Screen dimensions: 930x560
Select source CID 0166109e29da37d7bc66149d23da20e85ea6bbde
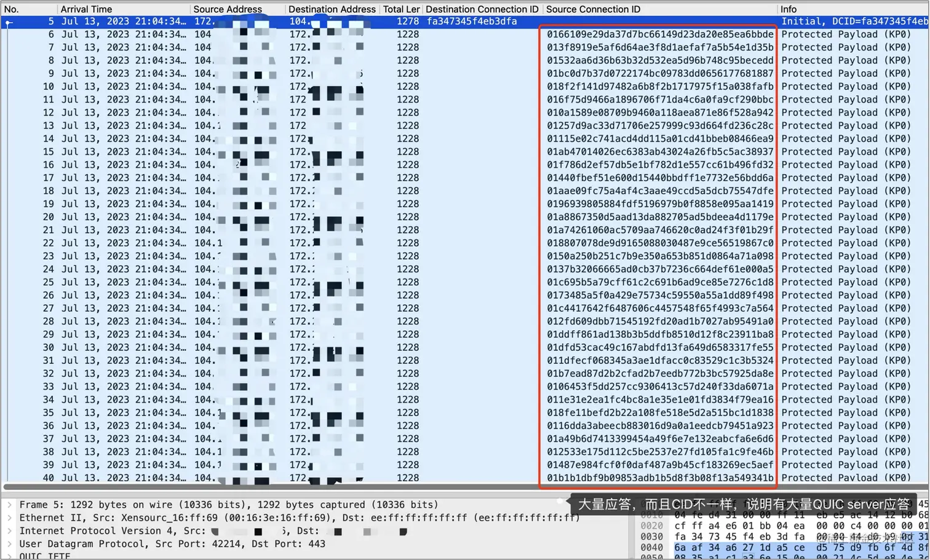point(660,34)
